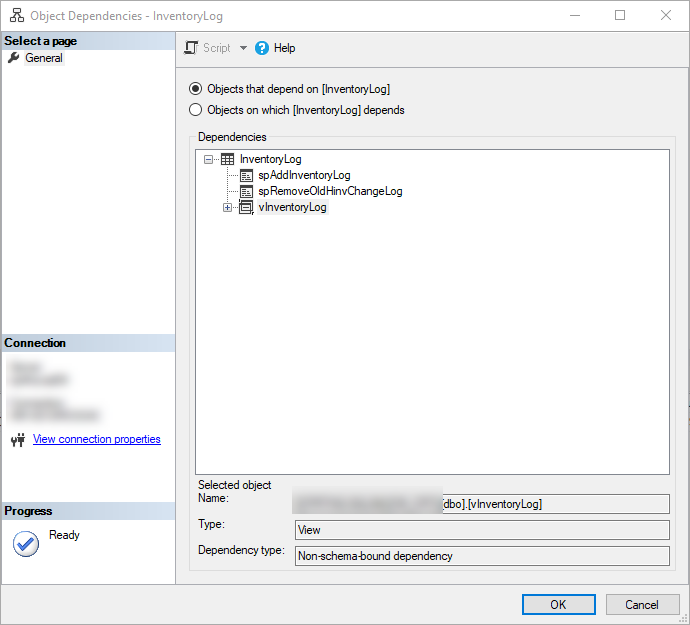The height and width of the screenshot is (625, 690).
Task: Select 'Objects on which [InventoryLog] depends' radio
Action: tap(195, 110)
